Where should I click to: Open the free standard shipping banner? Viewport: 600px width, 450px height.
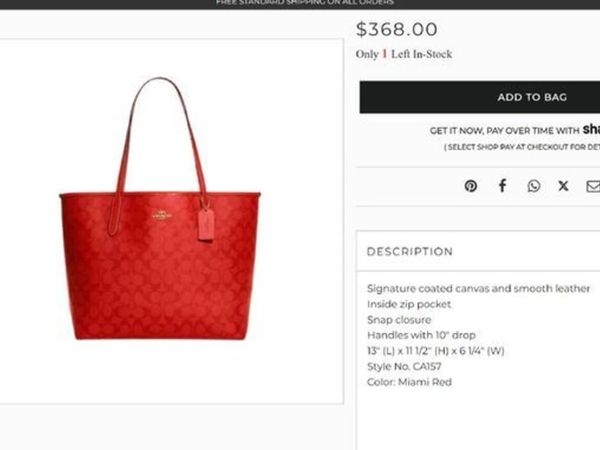pyautogui.click(x=305, y=3)
